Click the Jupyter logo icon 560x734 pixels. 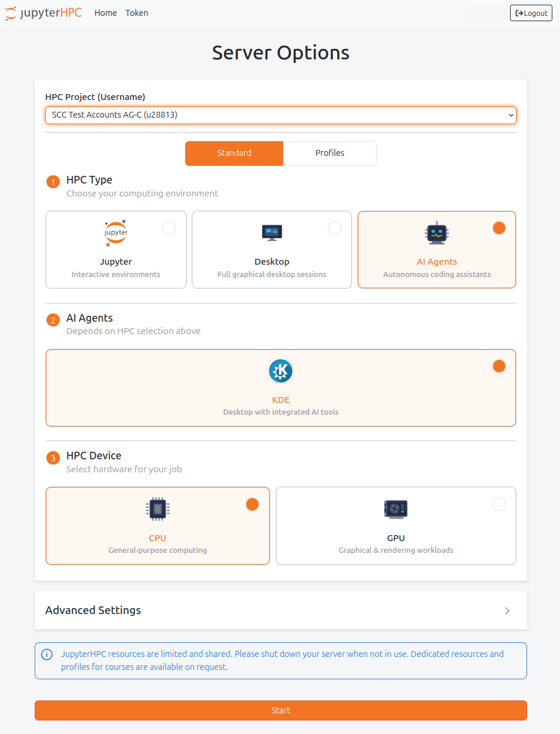click(116, 233)
